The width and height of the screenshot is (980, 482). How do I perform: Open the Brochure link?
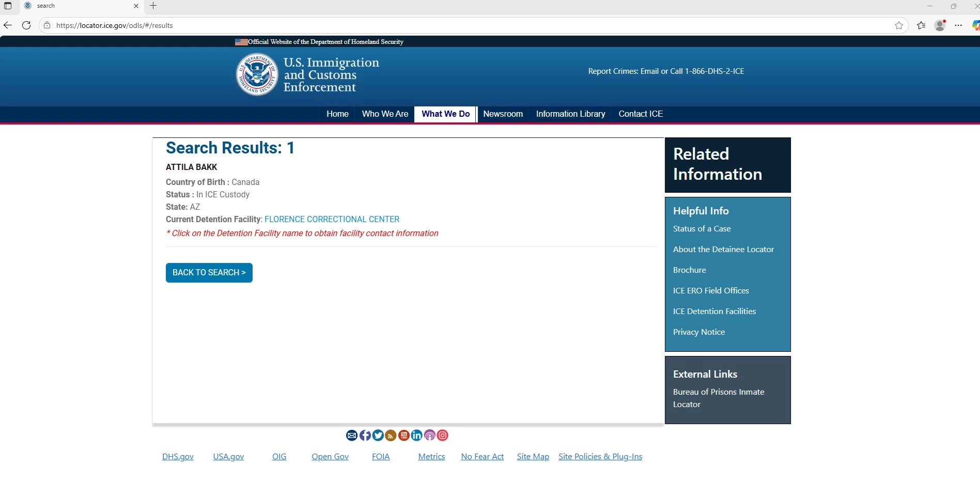[x=689, y=270]
